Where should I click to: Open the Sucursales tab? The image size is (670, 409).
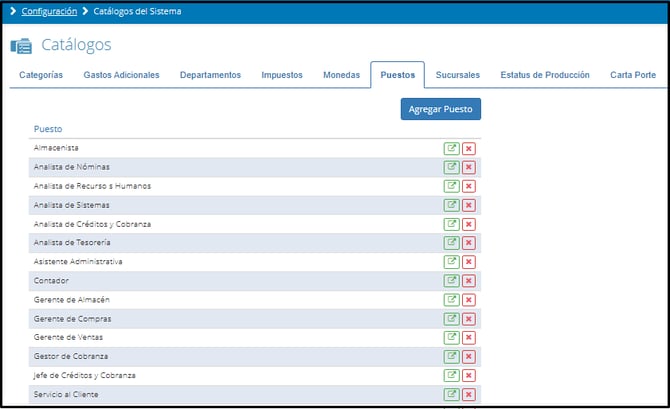(458, 75)
